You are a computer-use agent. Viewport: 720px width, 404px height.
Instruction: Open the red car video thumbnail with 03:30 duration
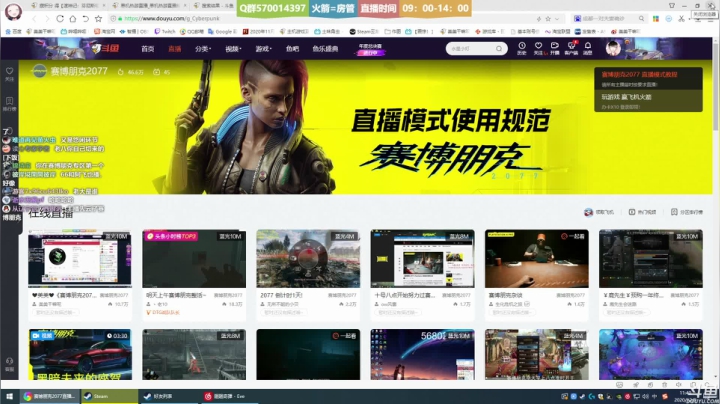pos(80,354)
